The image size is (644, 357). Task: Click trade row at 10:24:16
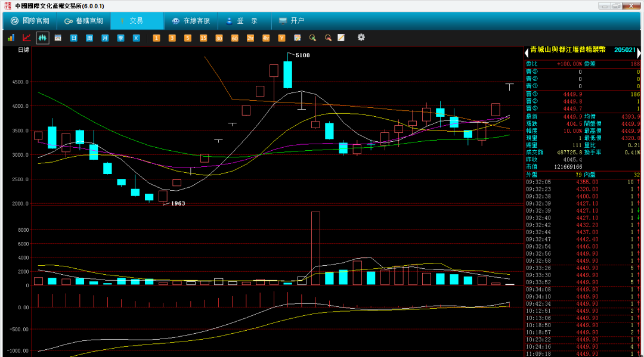coord(583,347)
